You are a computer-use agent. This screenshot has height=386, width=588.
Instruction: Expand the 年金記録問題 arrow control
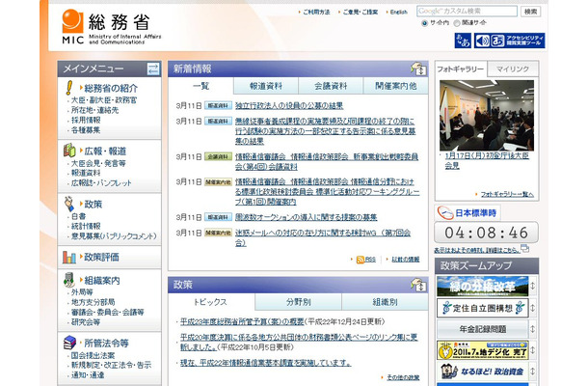tap(532, 329)
